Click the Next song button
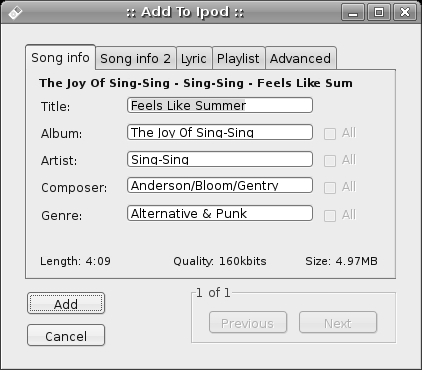The width and height of the screenshot is (422, 370). pyautogui.click(x=338, y=322)
